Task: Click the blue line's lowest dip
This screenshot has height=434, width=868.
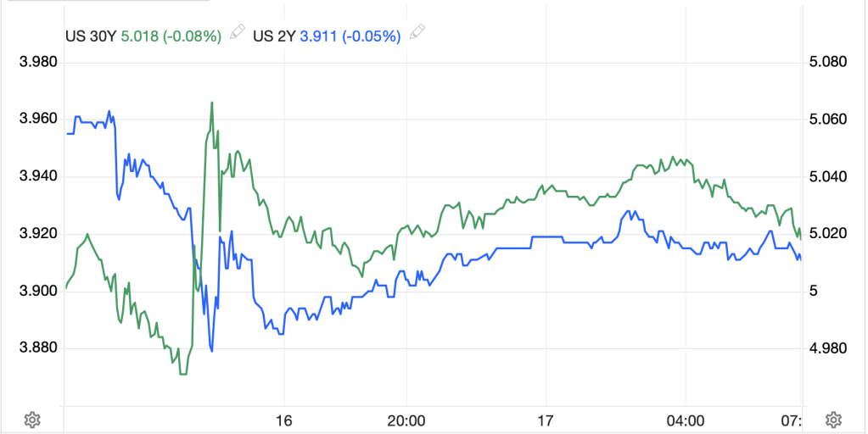Action: pyautogui.click(x=211, y=350)
